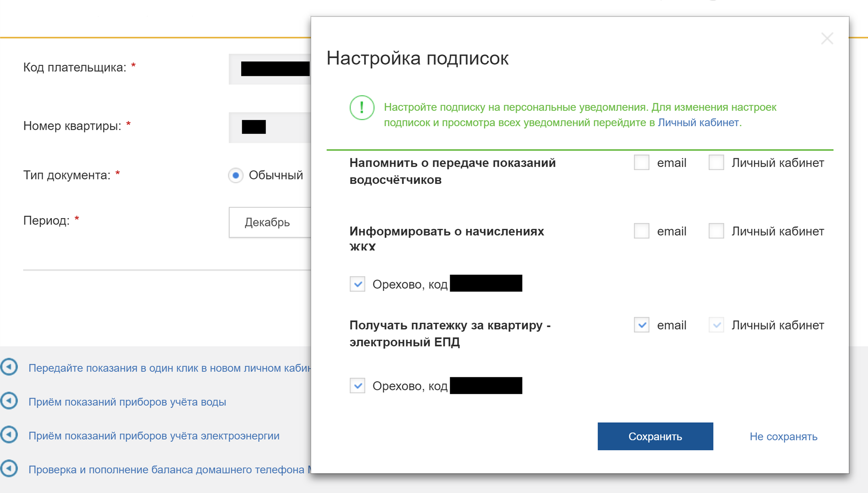Screen dimensions: 868x493
Task: Click the 'Настройка подписок' dialog title
Action: coord(418,58)
